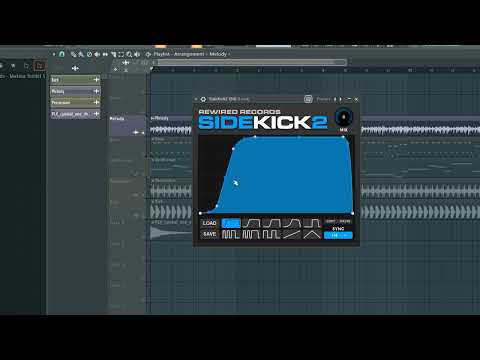Open the Sidekick plugin settings gear

[203, 99]
